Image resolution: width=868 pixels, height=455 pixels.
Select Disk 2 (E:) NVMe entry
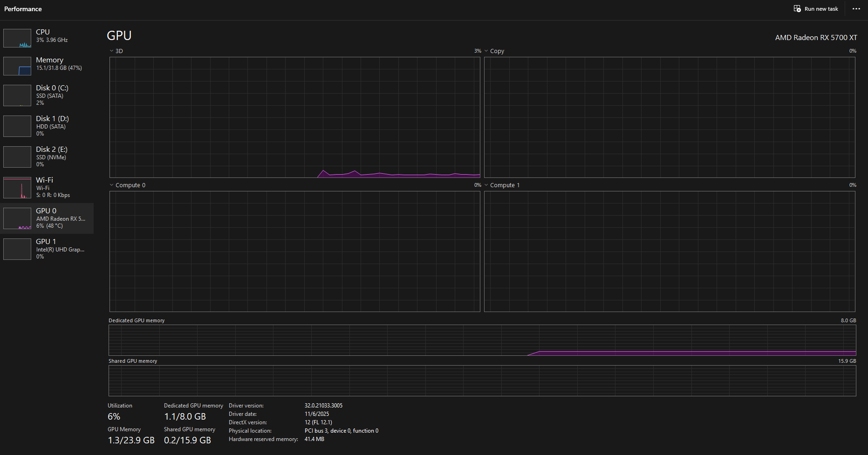pos(47,156)
